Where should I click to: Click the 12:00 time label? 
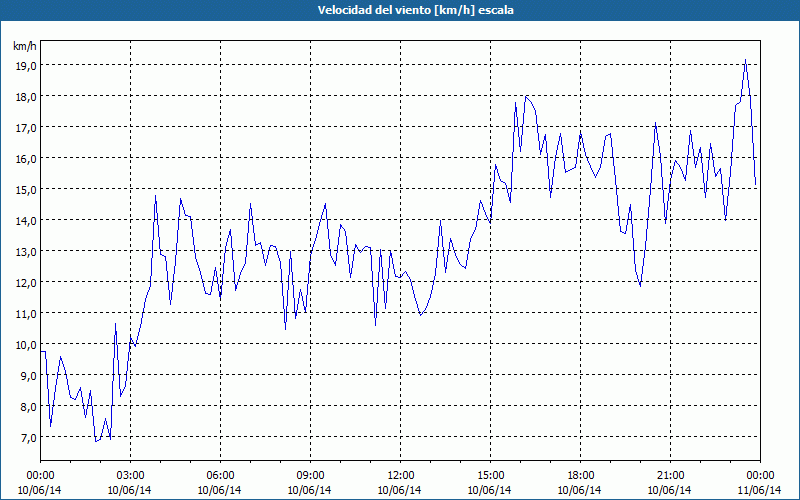[x=401, y=476]
